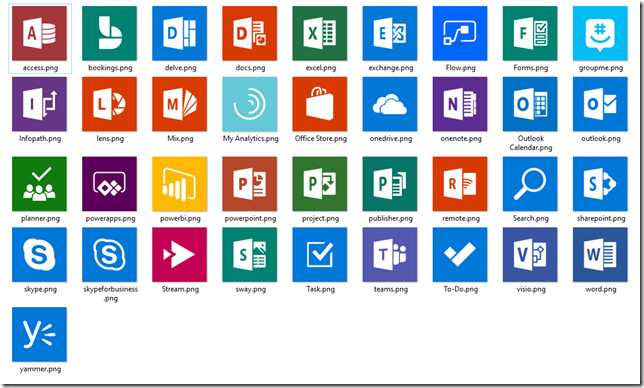The width and height of the screenshot is (644, 388).
Task: Click the Task.png checkbox icon
Action: tap(320, 255)
